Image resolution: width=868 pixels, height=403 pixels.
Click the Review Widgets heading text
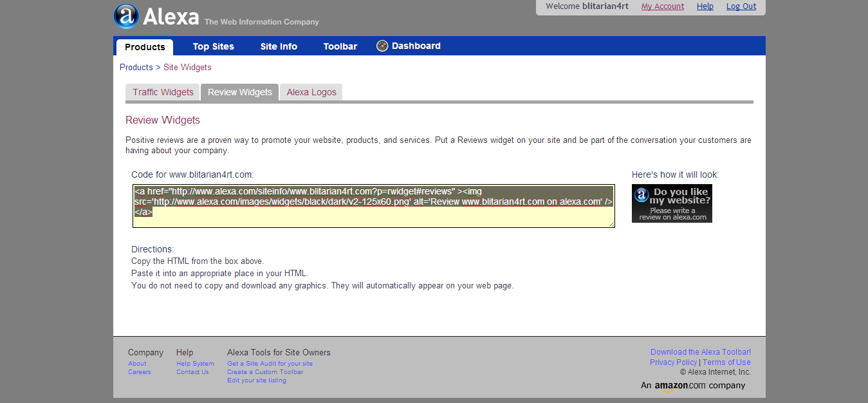[163, 120]
